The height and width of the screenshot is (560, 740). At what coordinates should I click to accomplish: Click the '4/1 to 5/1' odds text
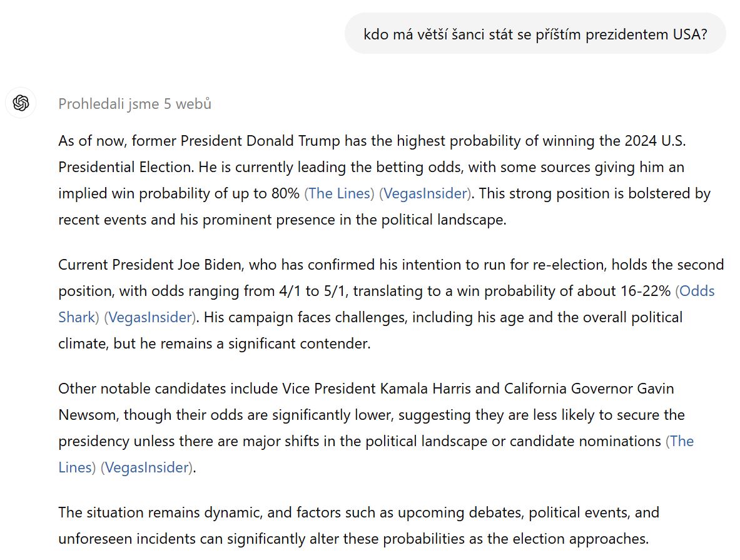coord(313,290)
